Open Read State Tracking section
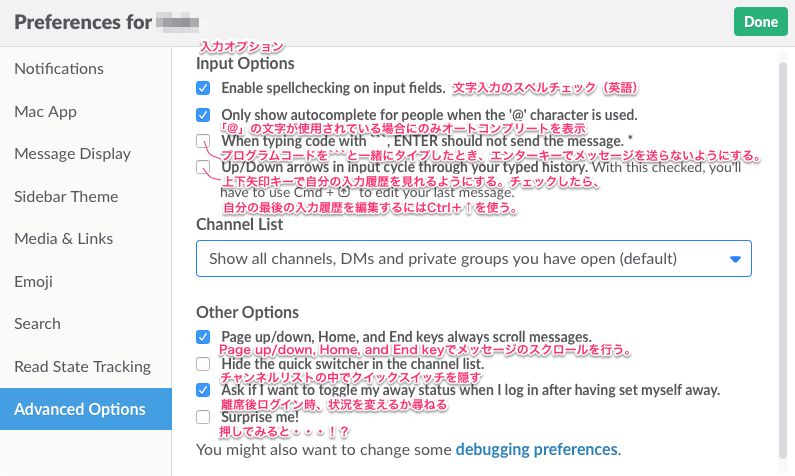This screenshot has height=476, width=795. click(x=82, y=367)
